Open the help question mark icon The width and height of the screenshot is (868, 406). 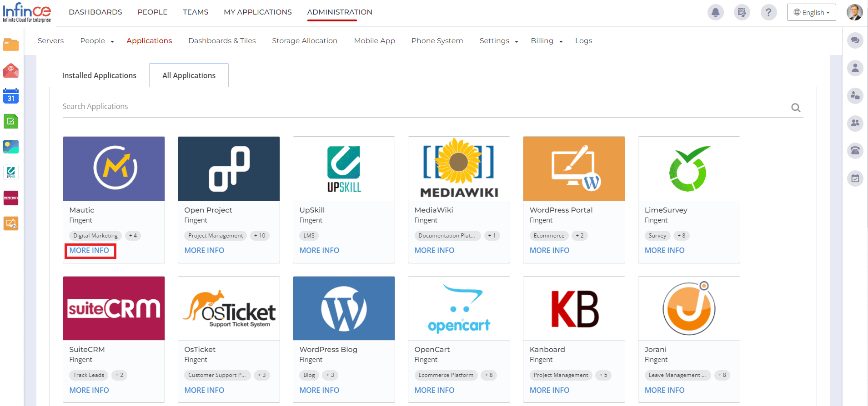pyautogui.click(x=768, y=12)
